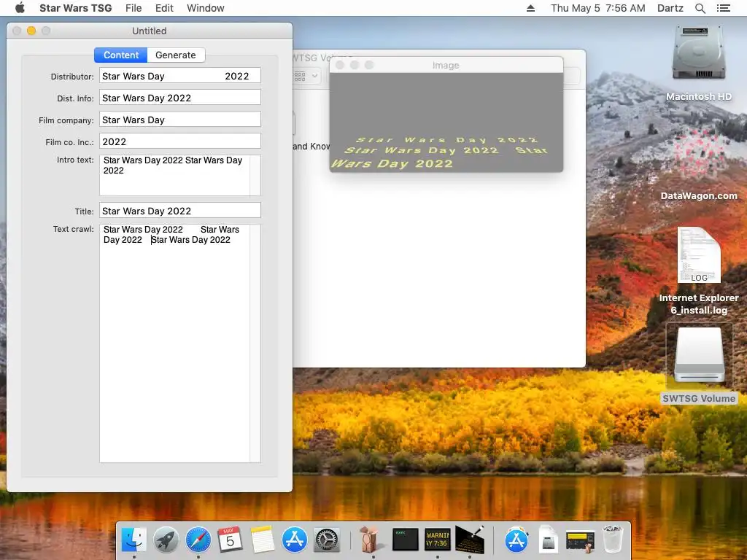Image resolution: width=747 pixels, height=560 pixels.
Task: Click the yellow-bar window icon near Trash
Action: [580, 541]
